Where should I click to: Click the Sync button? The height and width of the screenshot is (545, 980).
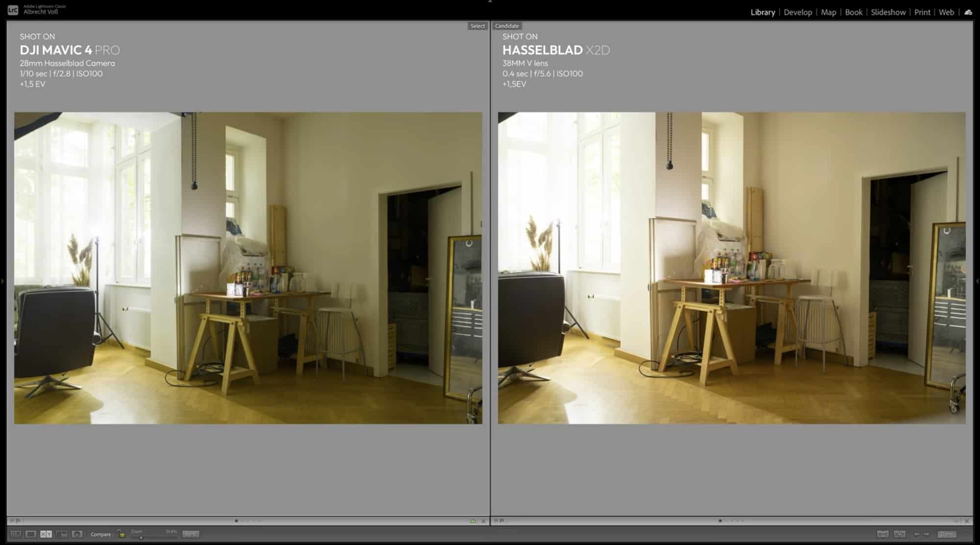click(191, 534)
